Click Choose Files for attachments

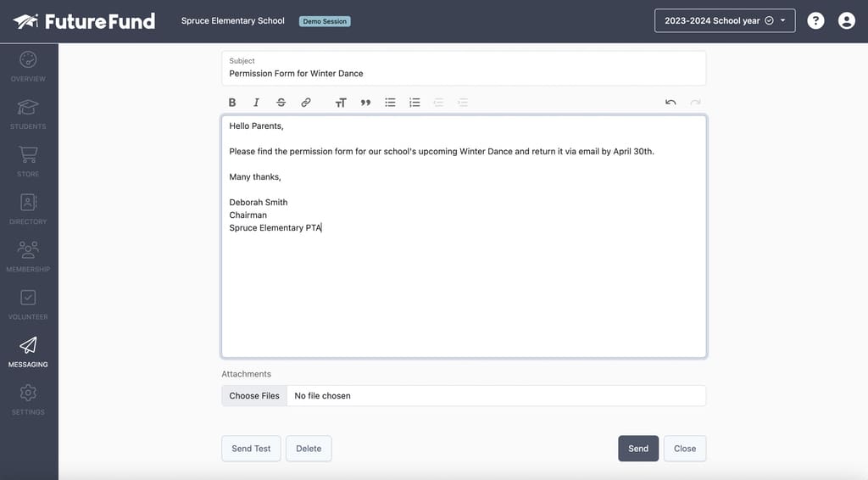pos(254,396)
